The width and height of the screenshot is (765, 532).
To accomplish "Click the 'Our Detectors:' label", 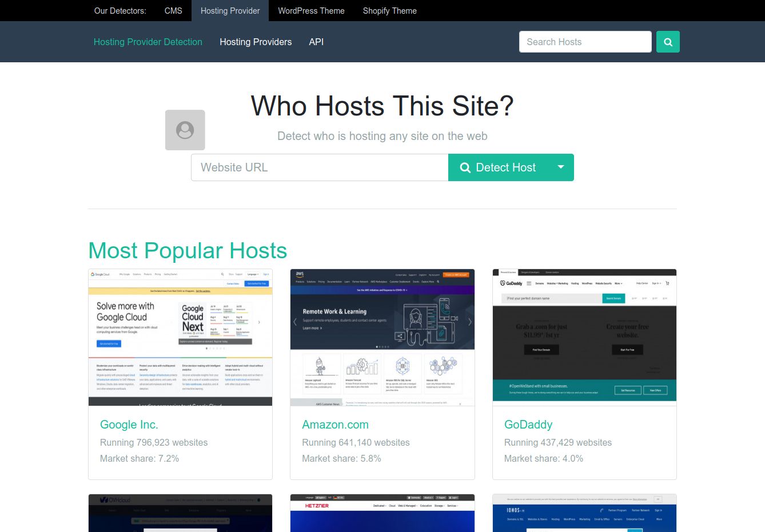I will (x=120, y=11).
